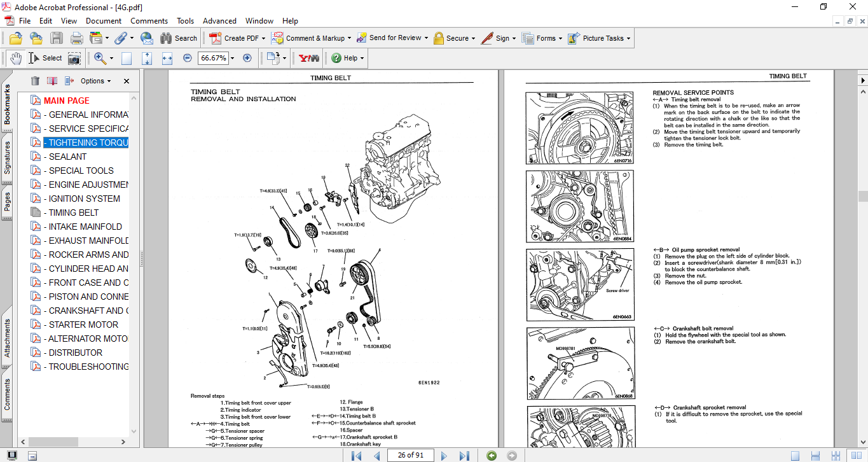Click the Zoom Out minus icon

[187, 58]
